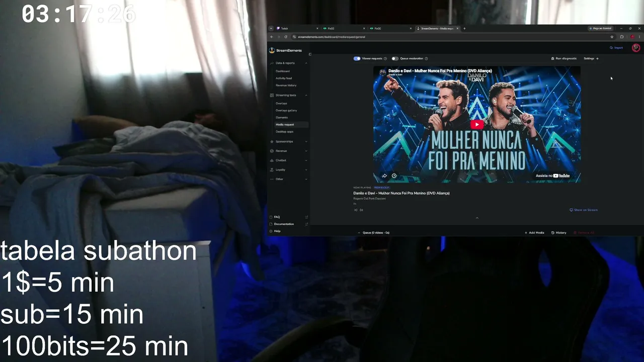Open the Activity feed page
This screenshot has height=362, width=644.
click(x=284, y=78)
